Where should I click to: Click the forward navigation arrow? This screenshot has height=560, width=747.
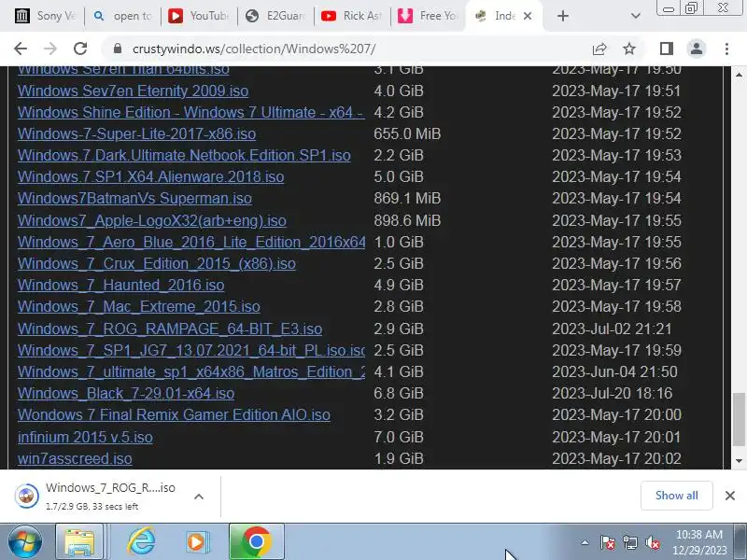50,49
